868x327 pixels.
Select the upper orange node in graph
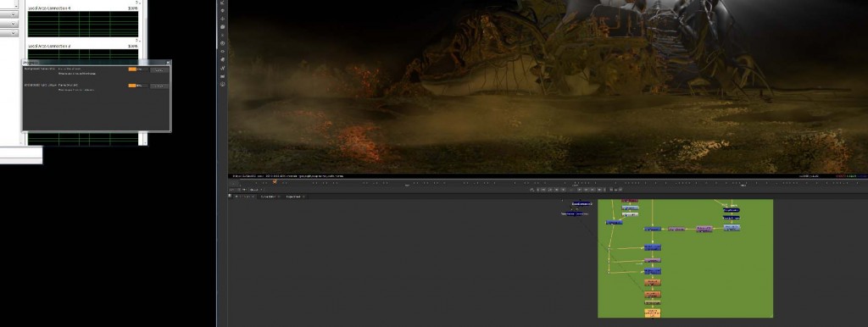(653, 282)
